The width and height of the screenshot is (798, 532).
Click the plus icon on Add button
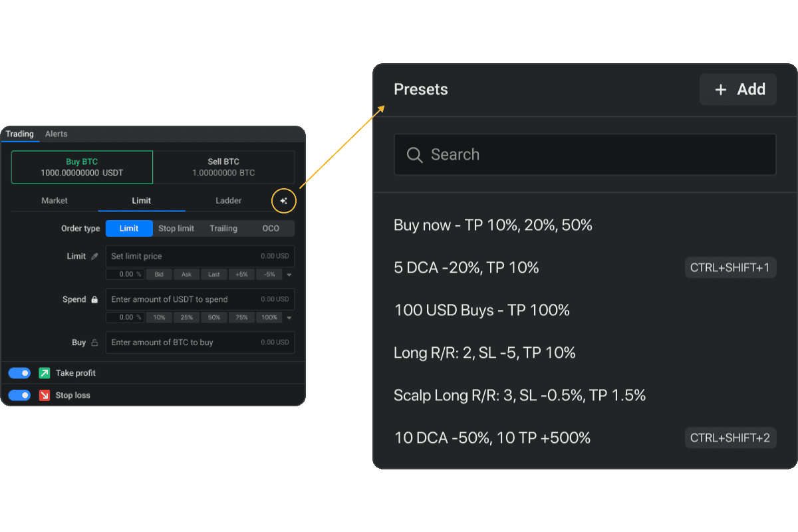(x=720, y=90)
